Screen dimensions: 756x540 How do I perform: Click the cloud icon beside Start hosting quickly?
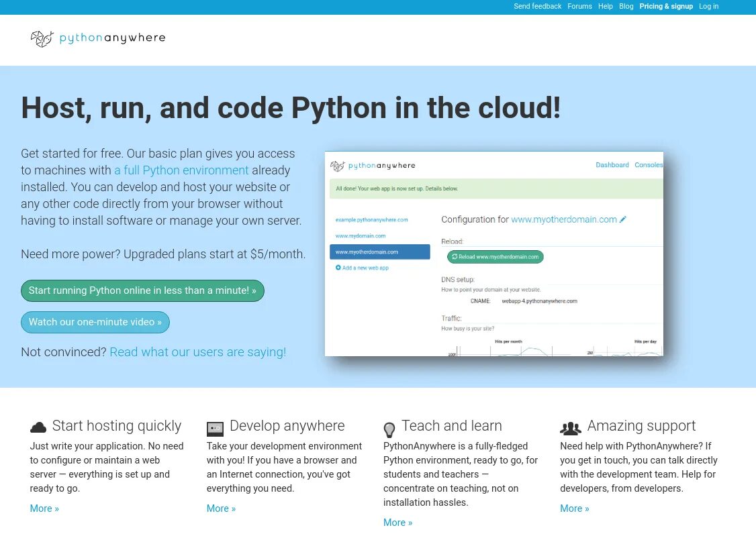pos(38,427)
